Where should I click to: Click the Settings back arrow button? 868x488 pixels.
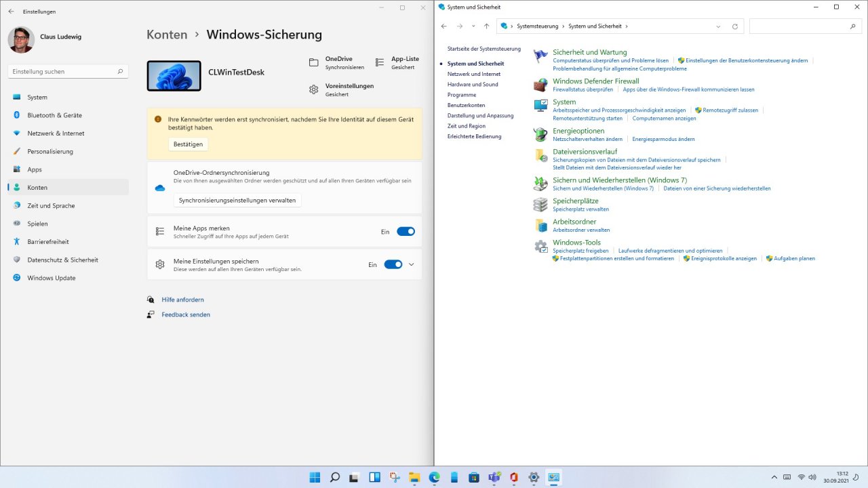click(x=11, y=12)
